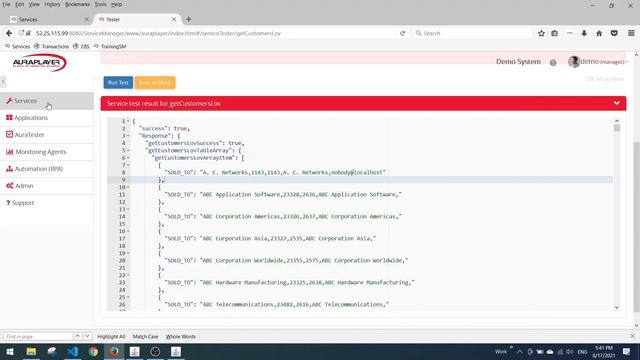Click the Pocket icon in toolbar
The width and height of the screenshot is (640, 360).
tap(614, 33)
